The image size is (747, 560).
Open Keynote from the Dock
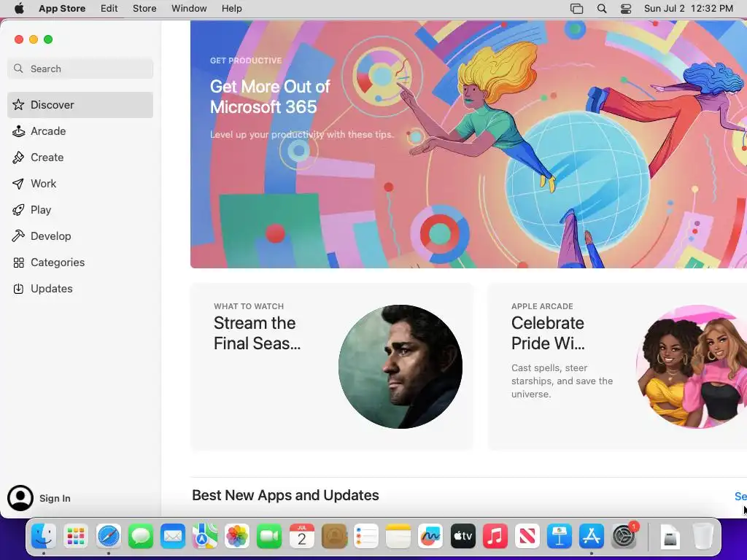(560, 537)
